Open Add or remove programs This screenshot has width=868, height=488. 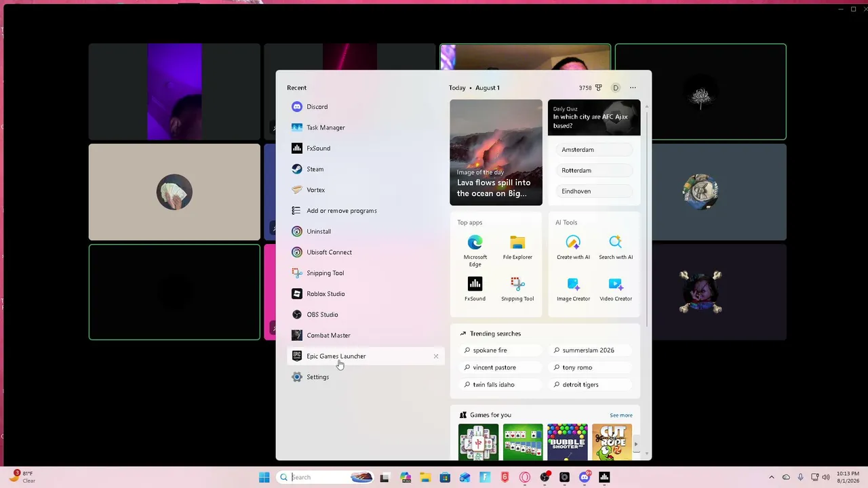point(366,211)
